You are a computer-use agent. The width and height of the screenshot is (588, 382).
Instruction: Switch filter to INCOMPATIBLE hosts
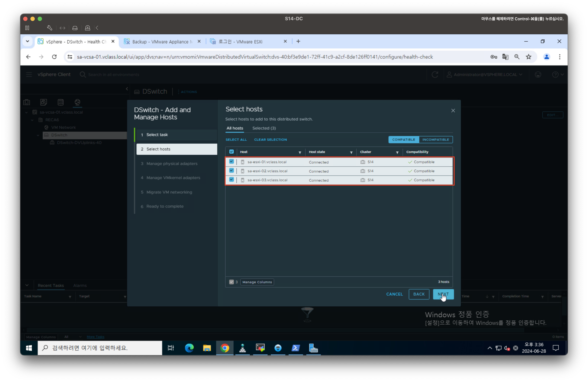click(x=436, y=139)
